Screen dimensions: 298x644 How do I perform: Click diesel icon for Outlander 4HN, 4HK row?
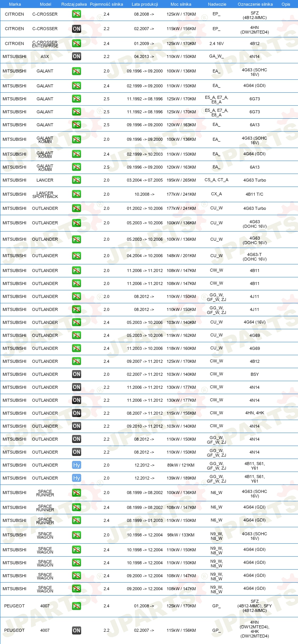click(77, 413)
